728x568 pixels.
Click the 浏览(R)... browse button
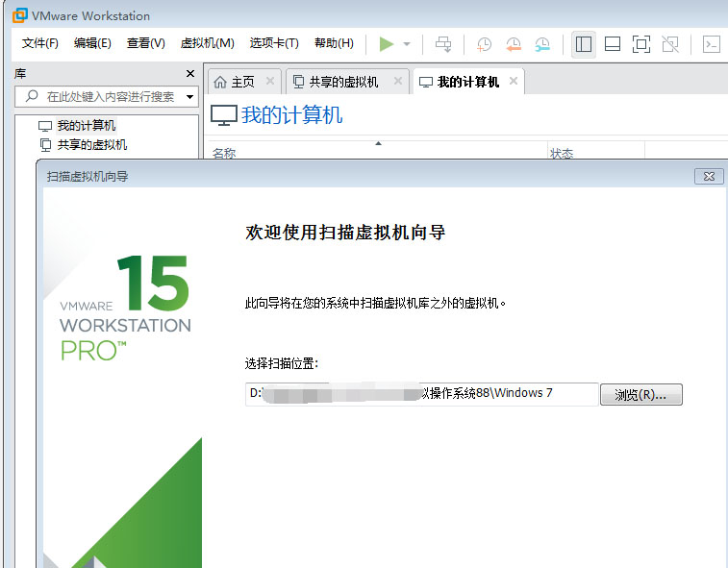pos(641,394)
